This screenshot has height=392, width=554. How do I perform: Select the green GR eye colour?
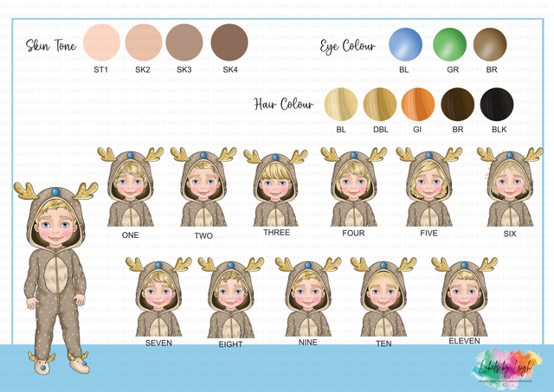(448, 44)
